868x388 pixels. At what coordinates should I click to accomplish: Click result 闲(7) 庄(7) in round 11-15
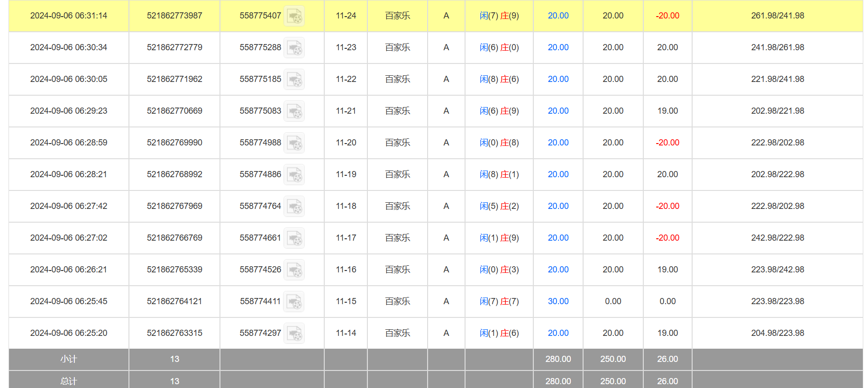[499, 301]
